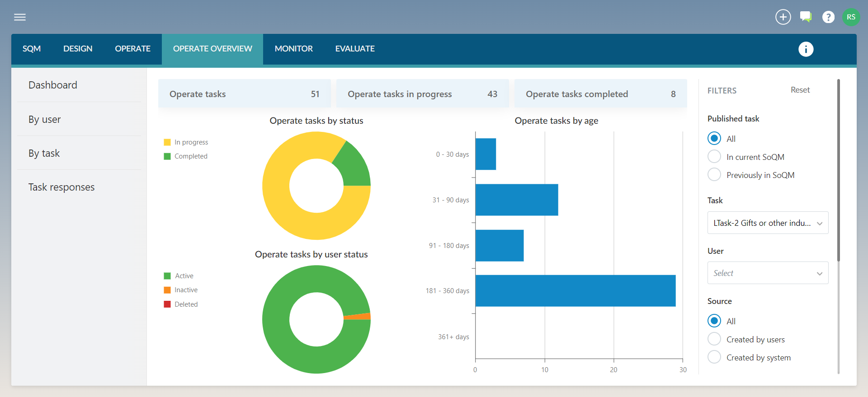
Task: Expand the Task dropdown
Action: 768,223
